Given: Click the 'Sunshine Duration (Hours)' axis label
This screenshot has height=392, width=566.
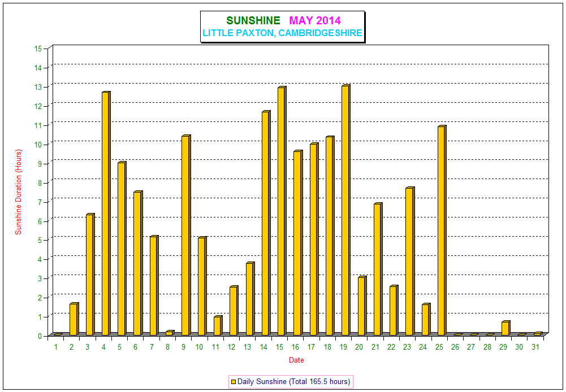Looking at the screenshot, I should pos(19,192).
